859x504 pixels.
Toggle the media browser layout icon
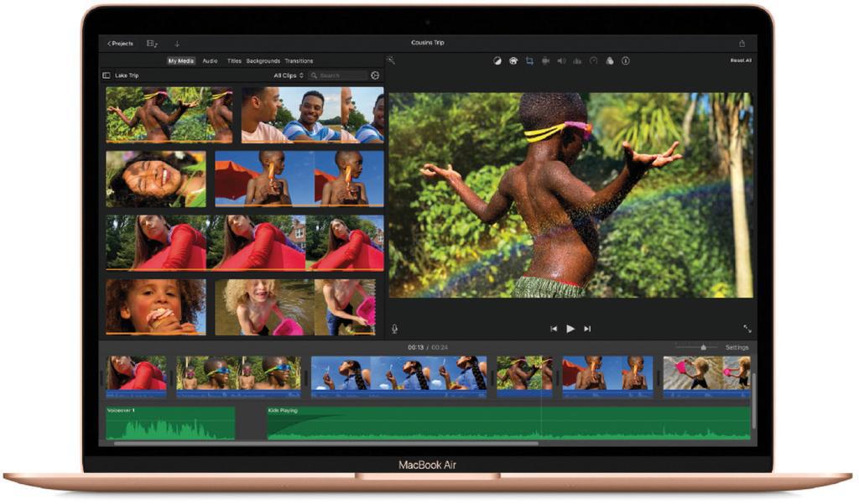click(153, 44)
